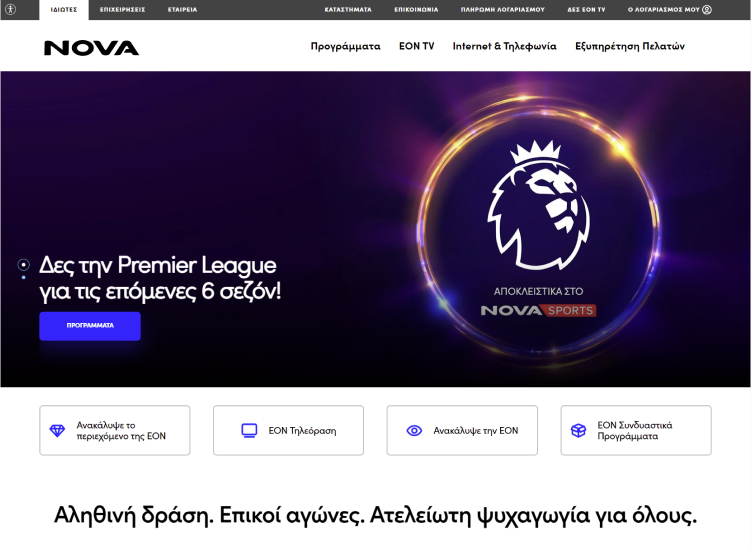Click the blue ΠΡΟΓΡΑΜΜΑΤΑ button
This screenshot has width=751, height=549.
point(90,326)
